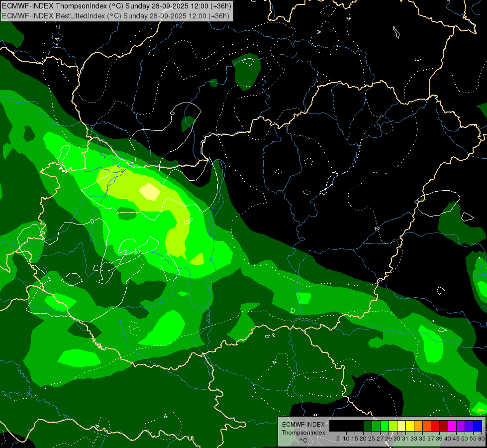Select the lime 29-30 legend swatch

pyautogui.click(x=393, y=426)
